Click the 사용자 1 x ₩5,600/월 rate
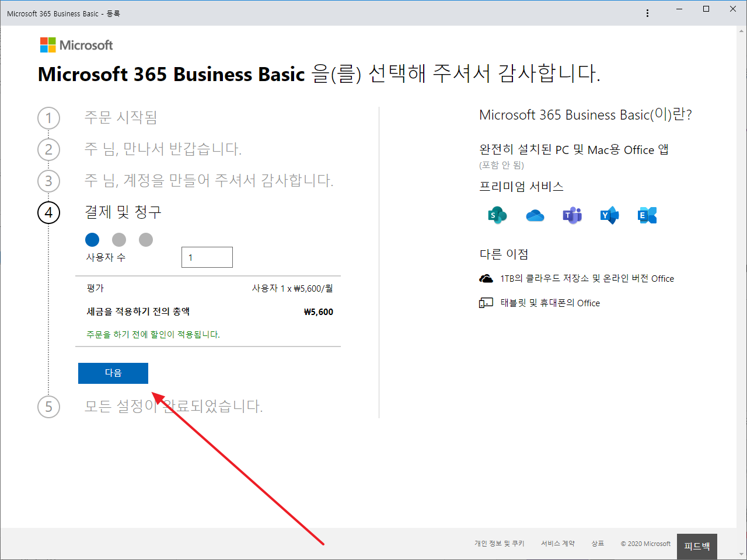Screen dimensions: 747x560 [x=292, y=288]
